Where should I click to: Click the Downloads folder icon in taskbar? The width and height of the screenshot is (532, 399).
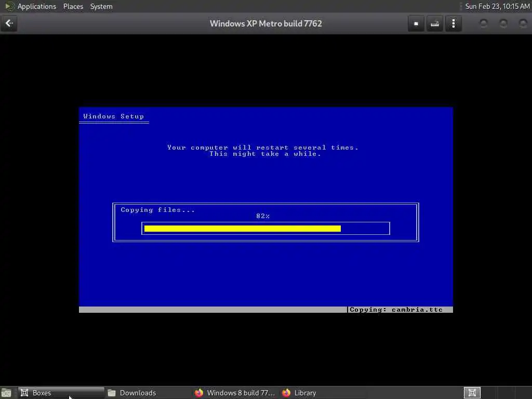(112, 393)
